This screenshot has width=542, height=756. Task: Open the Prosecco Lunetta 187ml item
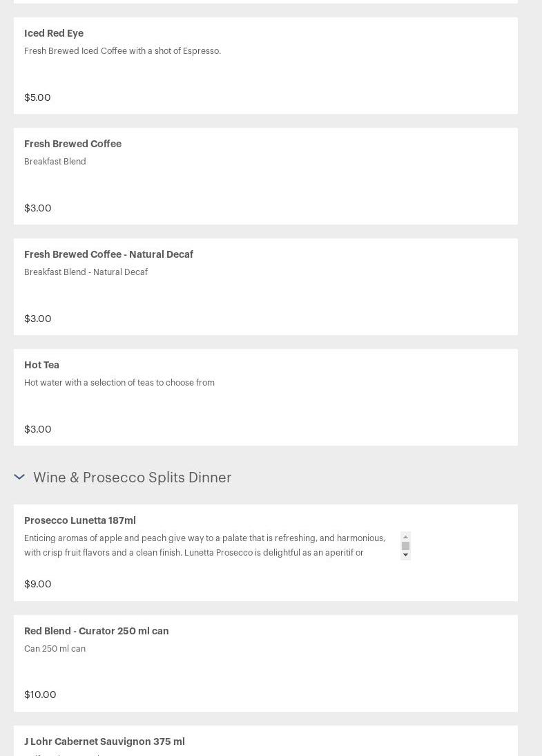pos(79,520)
